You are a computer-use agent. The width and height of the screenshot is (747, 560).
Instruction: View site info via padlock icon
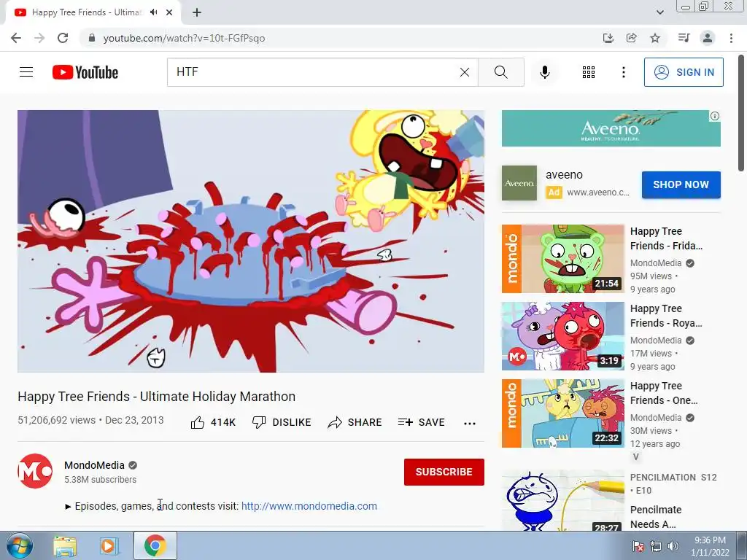(x=92, y=38)
